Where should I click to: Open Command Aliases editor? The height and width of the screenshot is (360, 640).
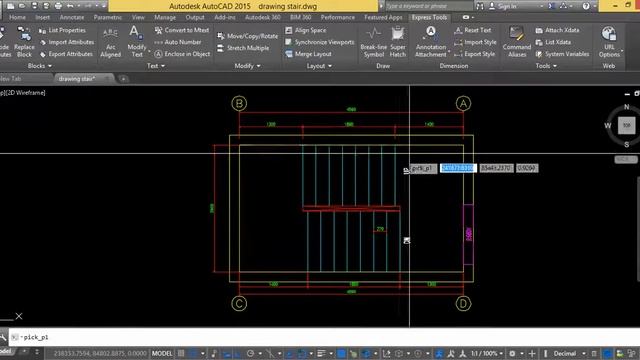click(x=517, y=42)
